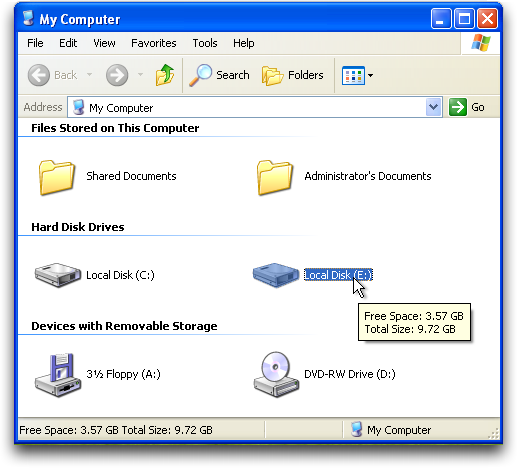
Task: Click the Files Stored on This Computer header
Action: (x=115, y=128)
